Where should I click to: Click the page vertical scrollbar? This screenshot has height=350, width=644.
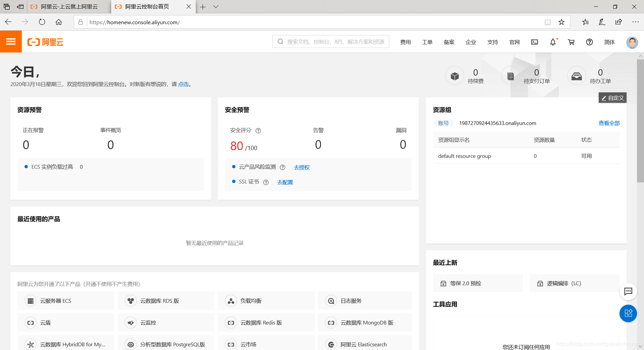click(640, 121)
